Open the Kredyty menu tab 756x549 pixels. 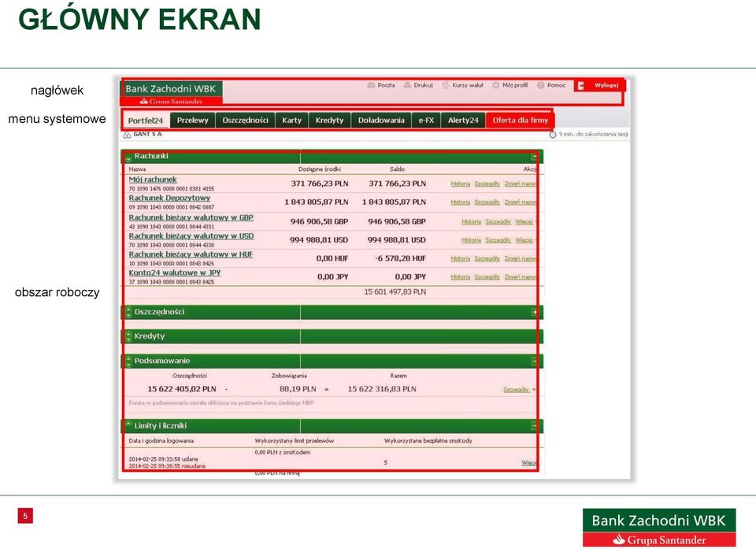(x=329, y=121)
